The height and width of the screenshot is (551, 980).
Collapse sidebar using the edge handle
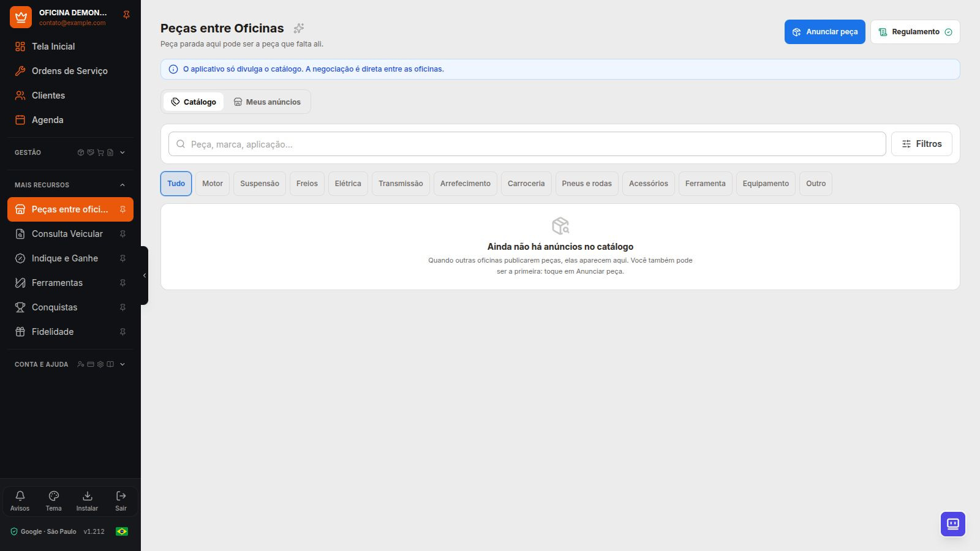[x=145, y=275]
